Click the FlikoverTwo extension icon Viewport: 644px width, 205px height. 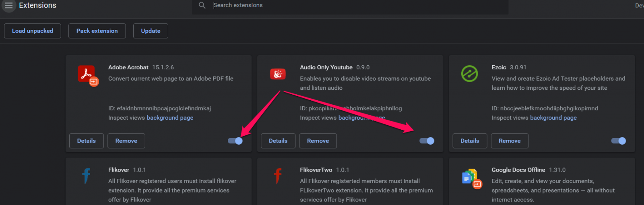tap(278, 176)
